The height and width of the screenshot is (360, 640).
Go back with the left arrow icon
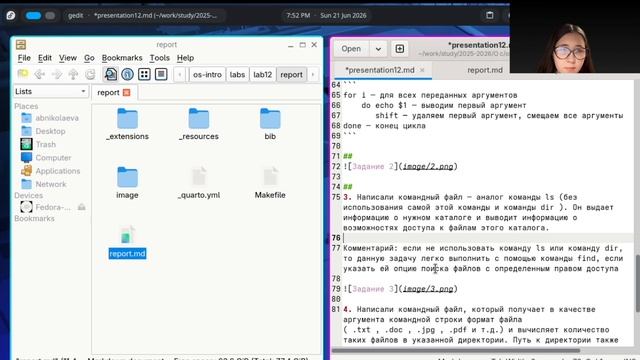[40, 74]
